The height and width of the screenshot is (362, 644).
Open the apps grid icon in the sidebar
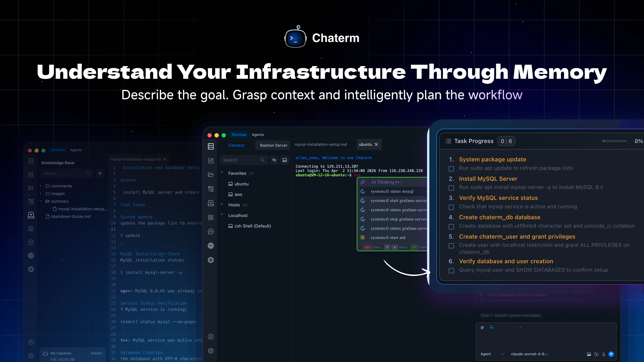[211, 217]
